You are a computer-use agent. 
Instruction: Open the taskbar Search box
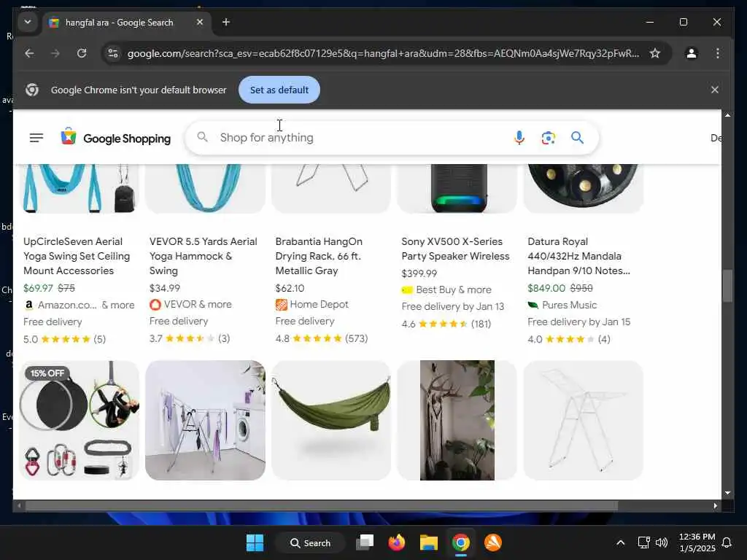[311, 542]
